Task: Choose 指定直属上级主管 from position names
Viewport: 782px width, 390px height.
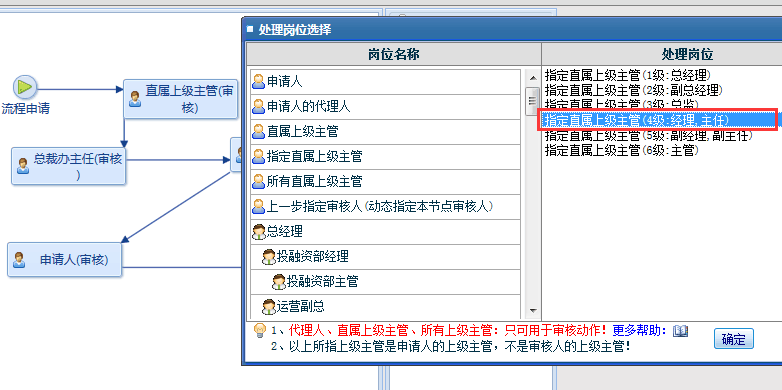Action: tap(385, 157)
